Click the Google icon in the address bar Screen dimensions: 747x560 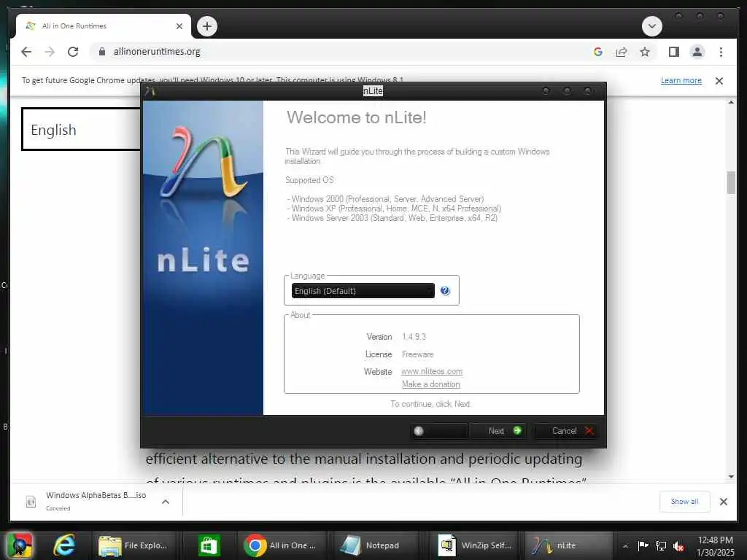(x=598, y=52)
